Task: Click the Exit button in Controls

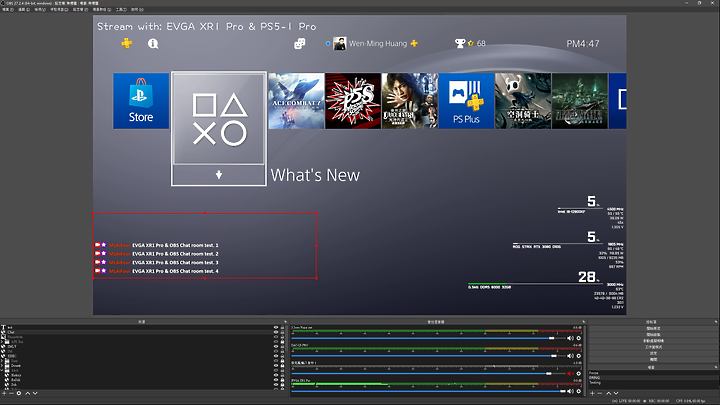Action: pyautogui.click(x=653, y=360)
